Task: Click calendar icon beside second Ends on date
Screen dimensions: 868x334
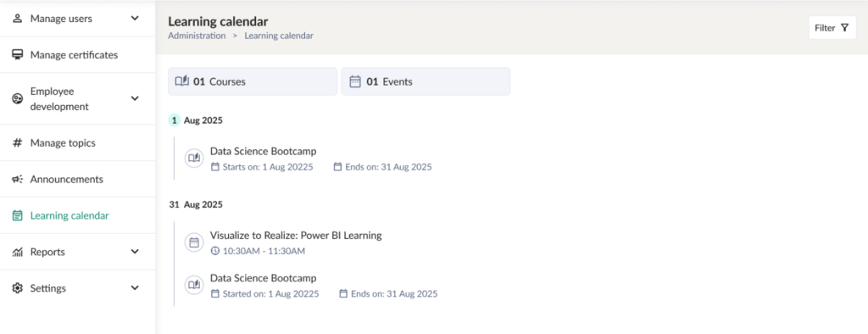Action: [343, 293]
